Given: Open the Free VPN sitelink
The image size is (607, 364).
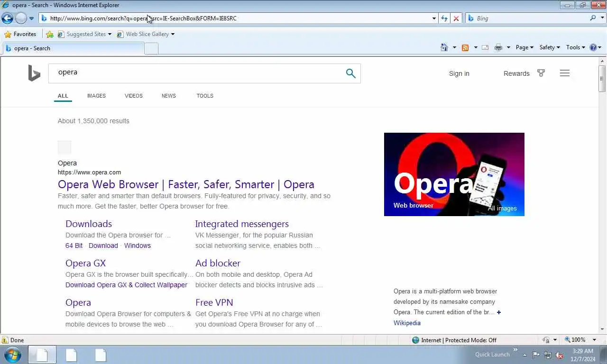Looking at the screenshot, I should 214,302.
